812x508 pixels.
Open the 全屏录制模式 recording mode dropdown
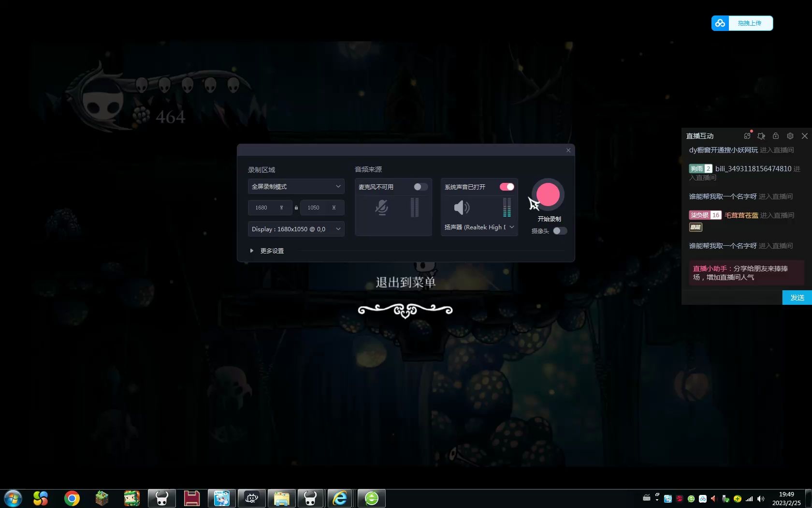click(x=296, y=186)
